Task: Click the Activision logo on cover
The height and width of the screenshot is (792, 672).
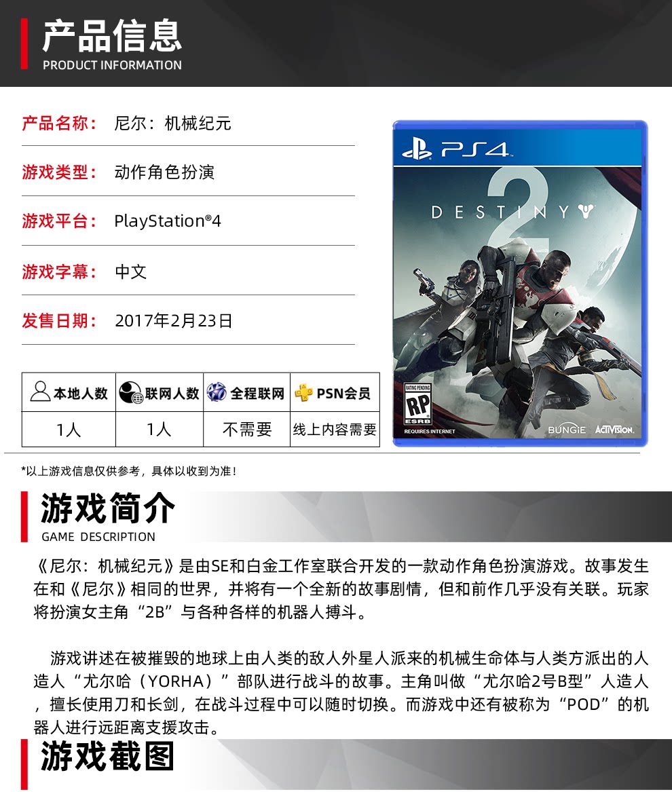Action: [x=614, y=430]
